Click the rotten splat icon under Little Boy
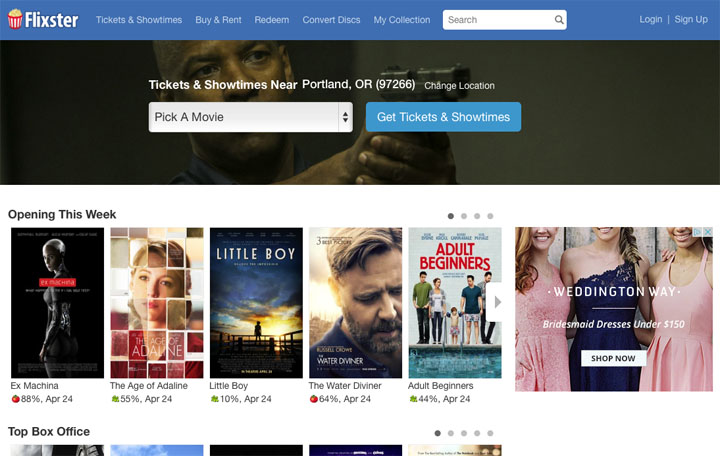The image size is (720, 456). click(x=214, y=399)
